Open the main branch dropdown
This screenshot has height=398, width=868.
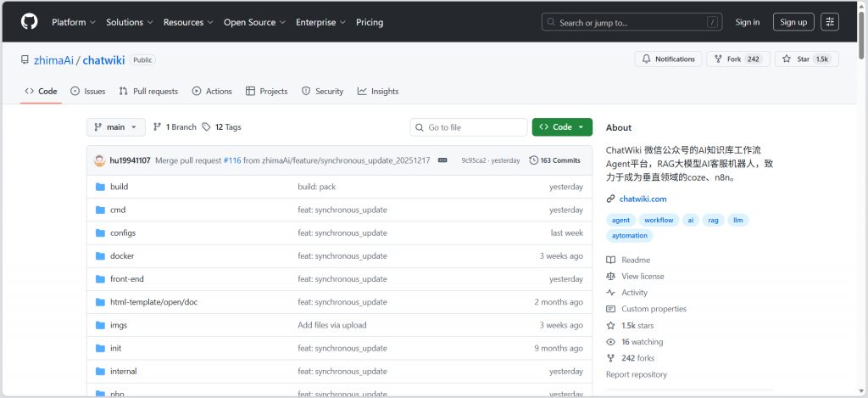[x=115, y=127]
